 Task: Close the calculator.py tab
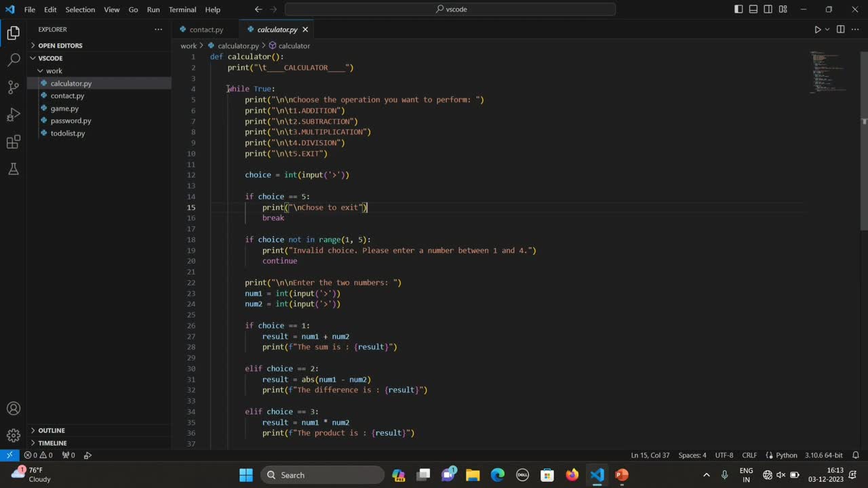pyautogui.click(x=305, y=30)
